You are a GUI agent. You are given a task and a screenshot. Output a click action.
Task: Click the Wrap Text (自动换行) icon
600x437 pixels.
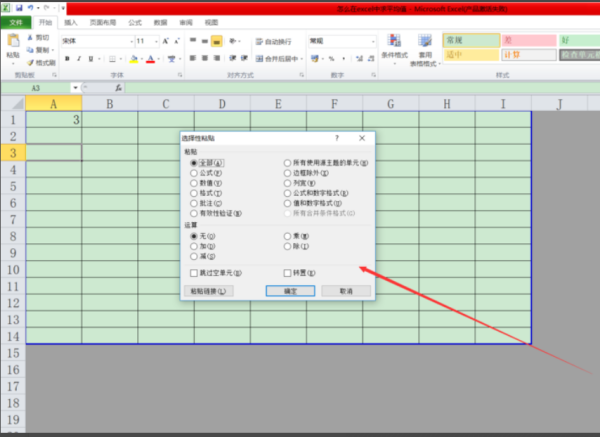259,41
